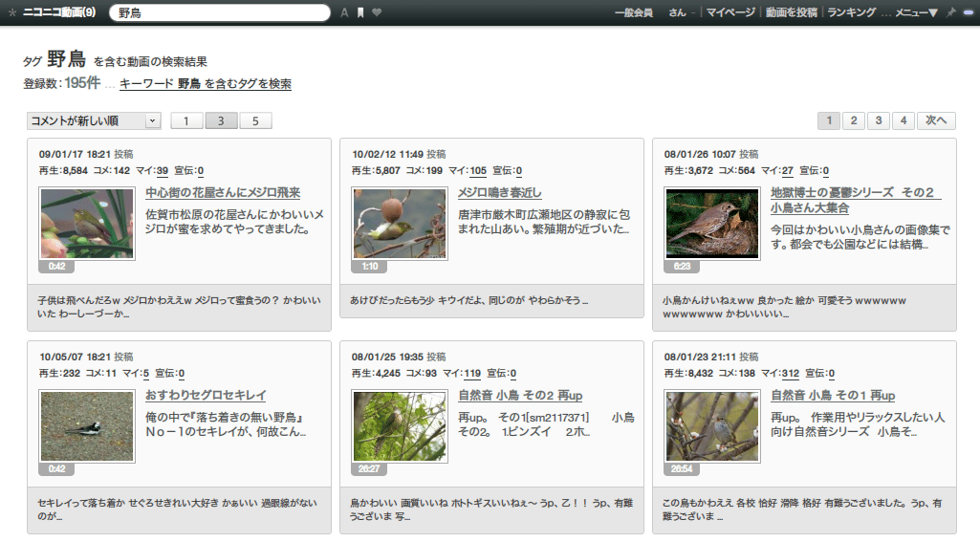Open the コメントが新しい順 sort dropdown
Viewport: 980px width, 542px height.
click(94, 120)
